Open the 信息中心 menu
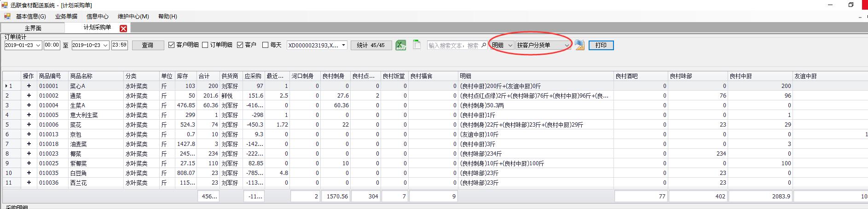The image size is (868, 209). pos(98,17)
